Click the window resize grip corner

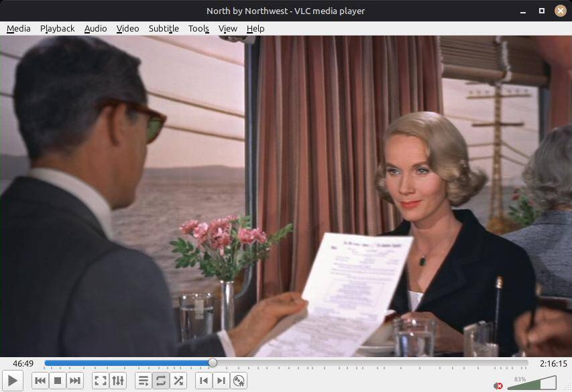[x=569, y=389]
